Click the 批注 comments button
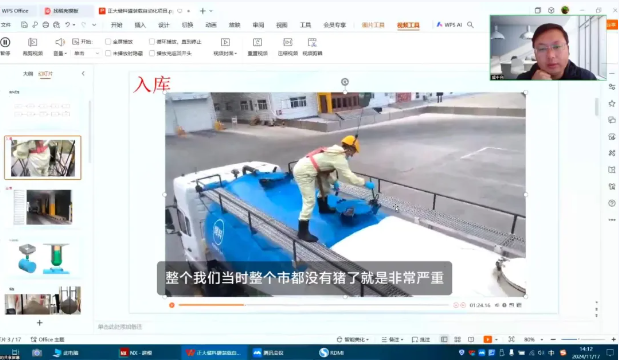This screenshot has height=360, width=619. coord(421,339)
